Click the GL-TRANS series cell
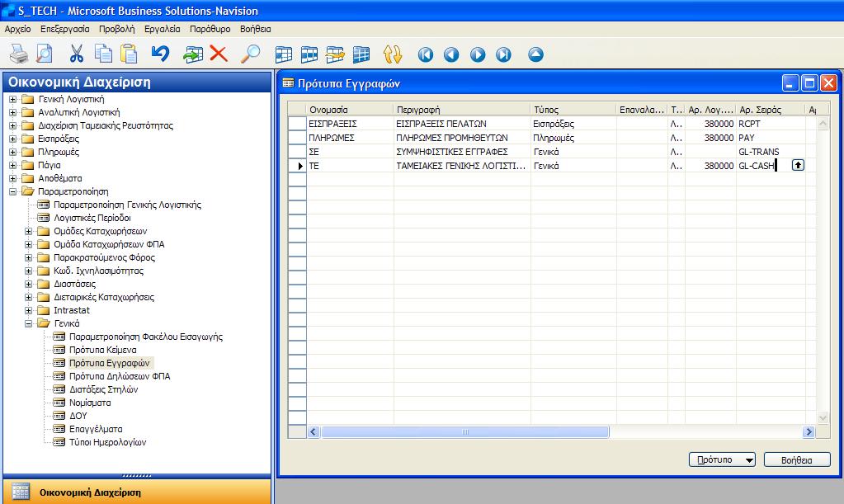Image resolution: width=844 pixels, height=504 pixels. click(x=771, y=152)
